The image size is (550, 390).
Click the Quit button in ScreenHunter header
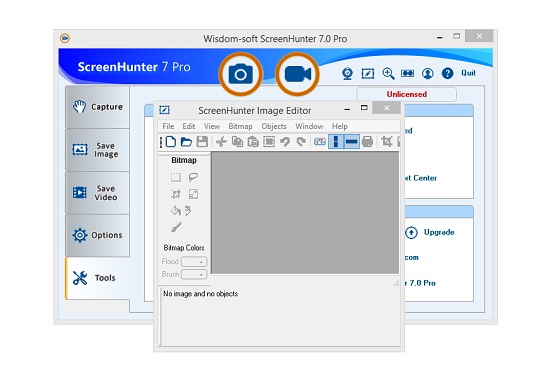[468, 73]
